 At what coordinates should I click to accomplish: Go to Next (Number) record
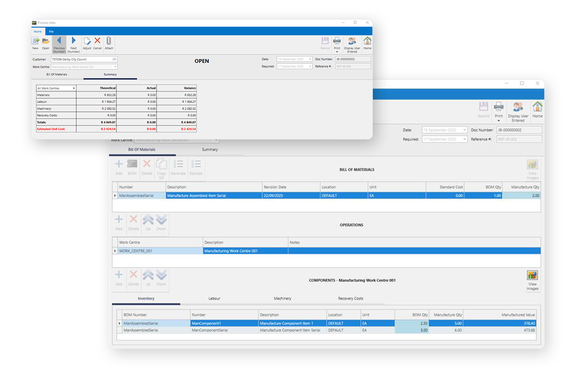click(x=73, y=41)
